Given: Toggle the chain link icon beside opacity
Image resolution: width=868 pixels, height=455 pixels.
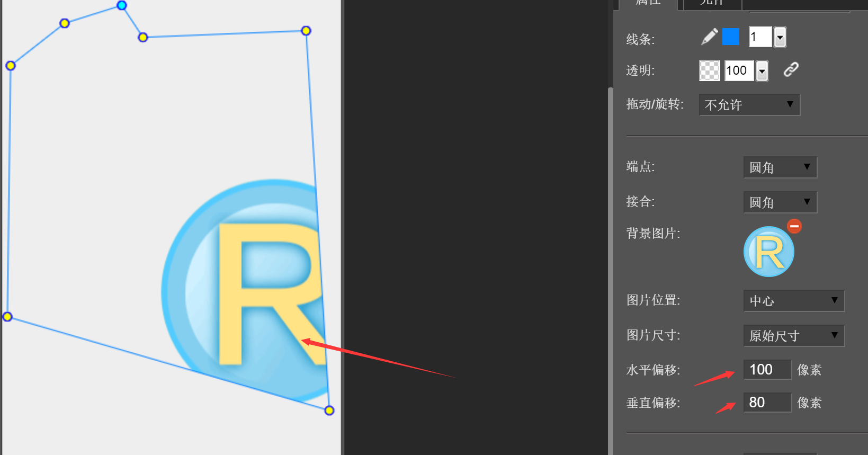Looking at the screenshot, I should 791,69.
